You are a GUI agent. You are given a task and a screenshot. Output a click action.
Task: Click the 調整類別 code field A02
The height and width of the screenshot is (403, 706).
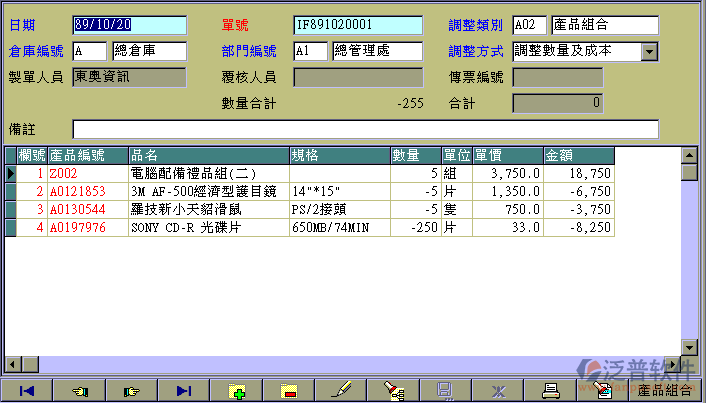tap(530, 25)
